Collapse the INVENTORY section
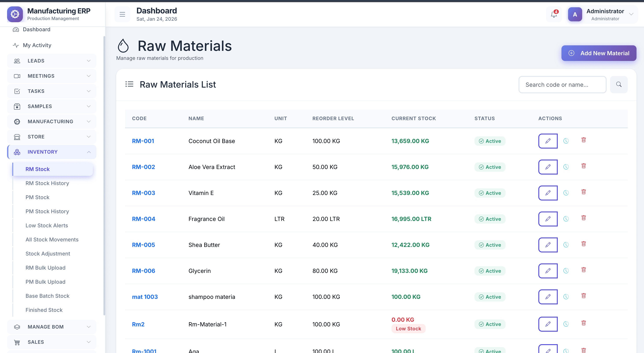644x353 pixels. tap(52, 152)
